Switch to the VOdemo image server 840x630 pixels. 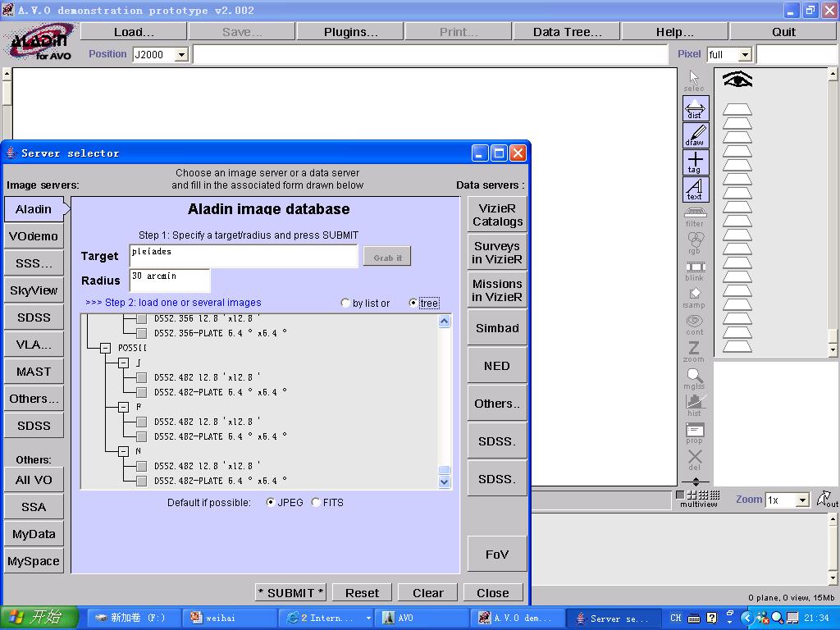click(34, 236)
